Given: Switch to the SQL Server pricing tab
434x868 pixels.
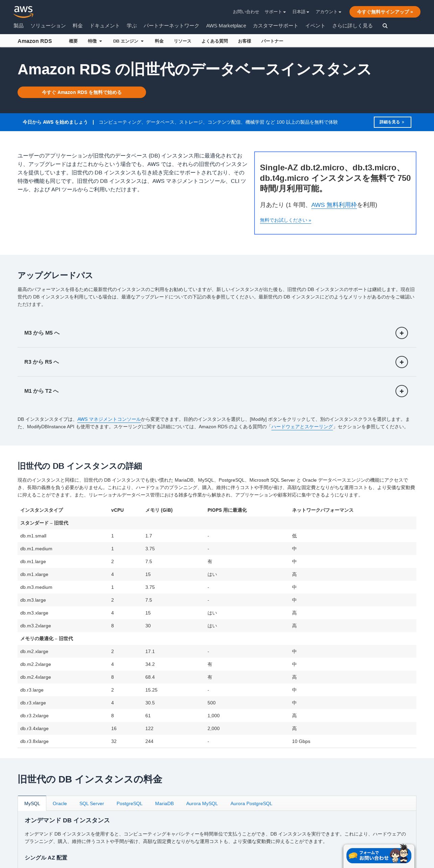Looking at the screenshot, I should click(92, 803).
